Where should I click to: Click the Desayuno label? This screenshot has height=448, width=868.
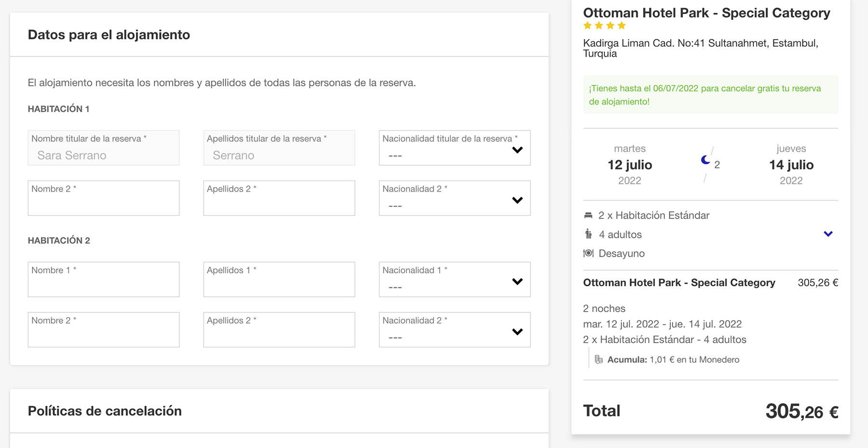(622, 254)
